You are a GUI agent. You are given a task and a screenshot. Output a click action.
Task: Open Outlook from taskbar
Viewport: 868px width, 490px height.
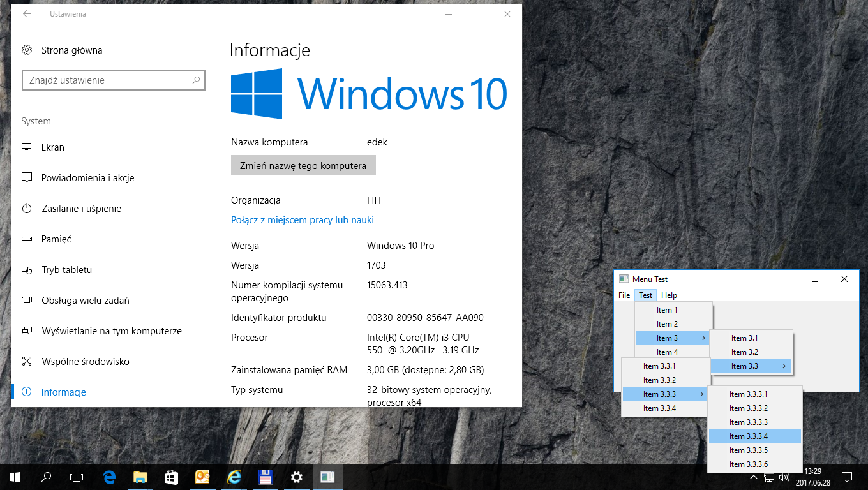(x=202, y=477)
